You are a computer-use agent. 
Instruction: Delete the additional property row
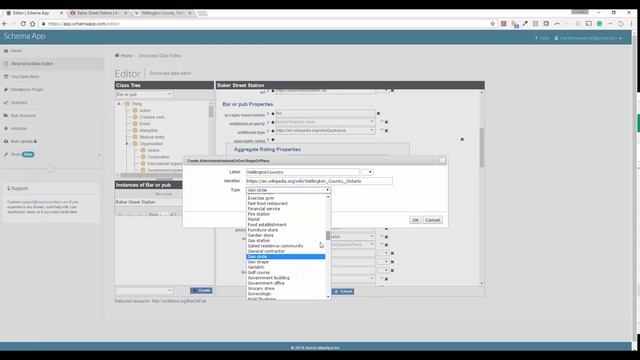pyautogui.click(x=387, y=122)
